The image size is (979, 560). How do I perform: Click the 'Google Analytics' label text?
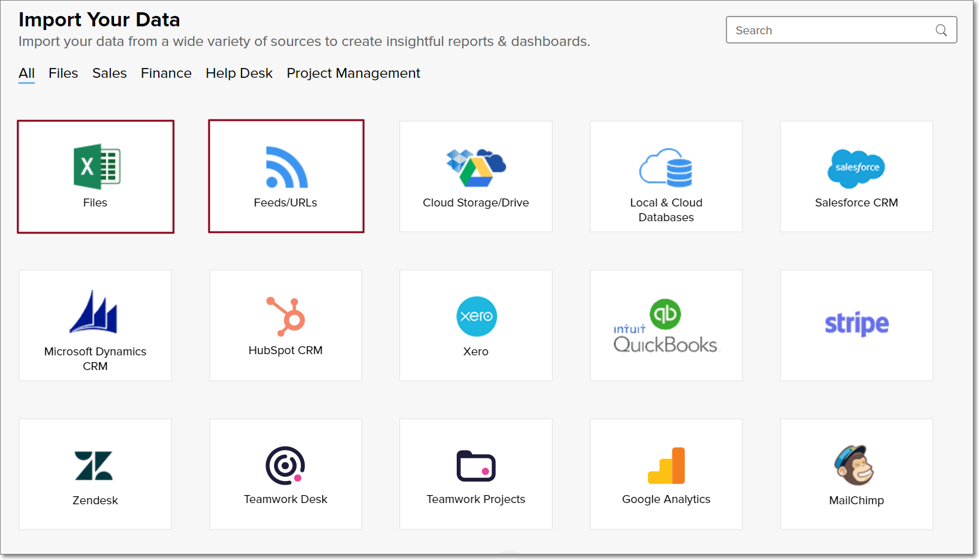point(666,499)
